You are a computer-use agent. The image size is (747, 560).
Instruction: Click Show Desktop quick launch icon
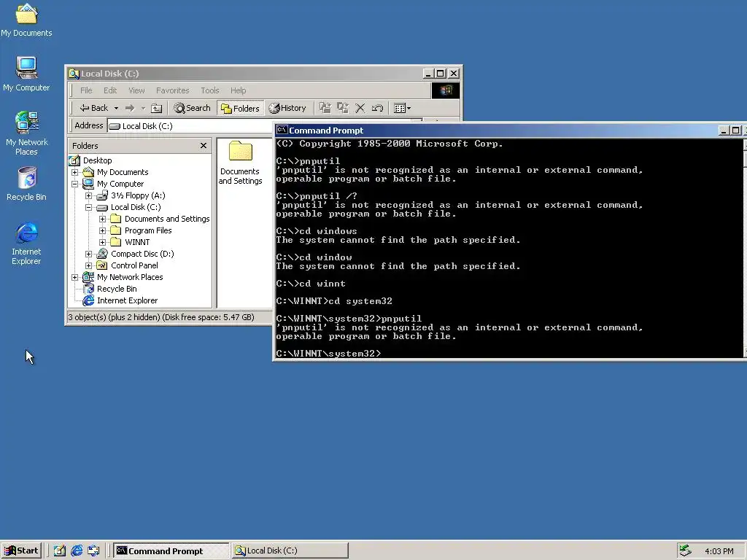[59, 551]
